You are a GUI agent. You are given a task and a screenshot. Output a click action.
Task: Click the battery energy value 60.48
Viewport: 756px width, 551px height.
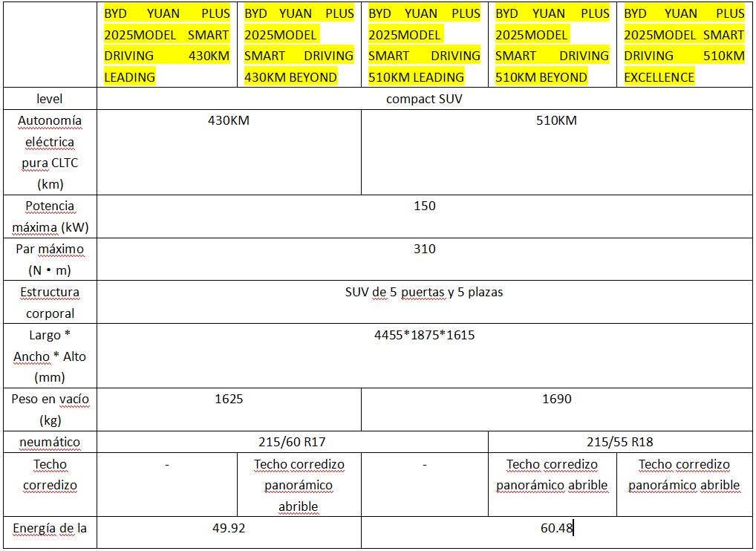556,528
